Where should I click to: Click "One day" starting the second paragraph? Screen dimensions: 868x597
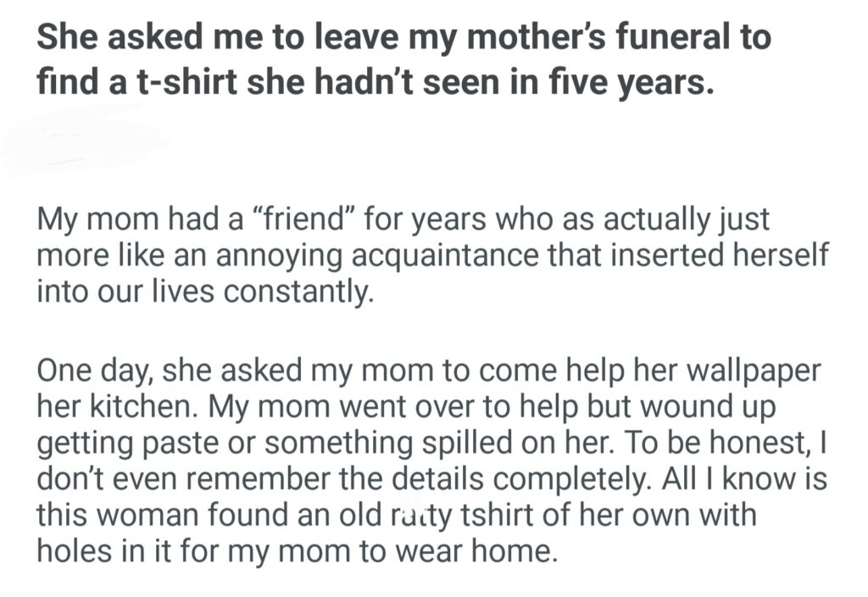tap(91, 373)
